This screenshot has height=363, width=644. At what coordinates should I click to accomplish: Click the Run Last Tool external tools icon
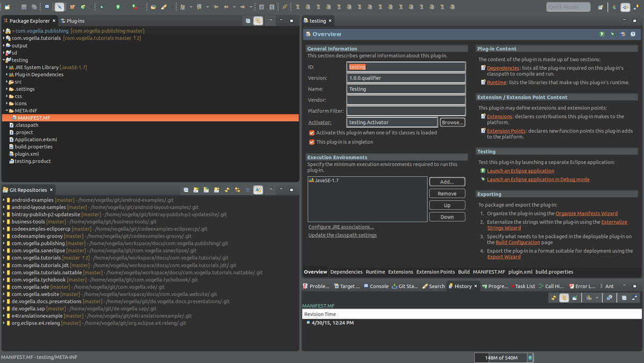tap(134, 7)
